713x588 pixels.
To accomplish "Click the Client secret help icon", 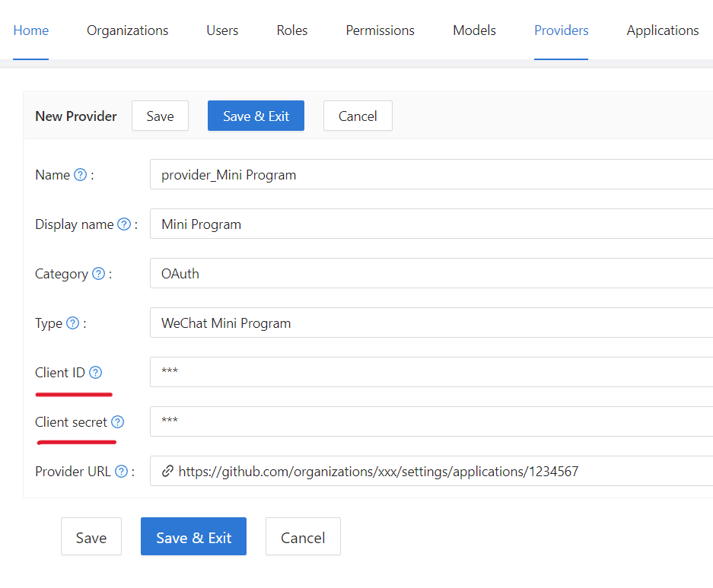I will (117, 422).
